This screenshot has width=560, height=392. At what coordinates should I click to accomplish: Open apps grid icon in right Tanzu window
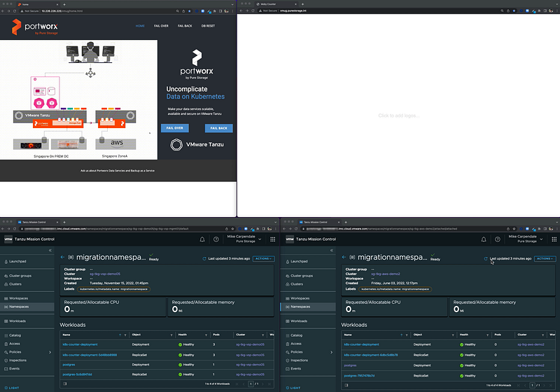554,239
